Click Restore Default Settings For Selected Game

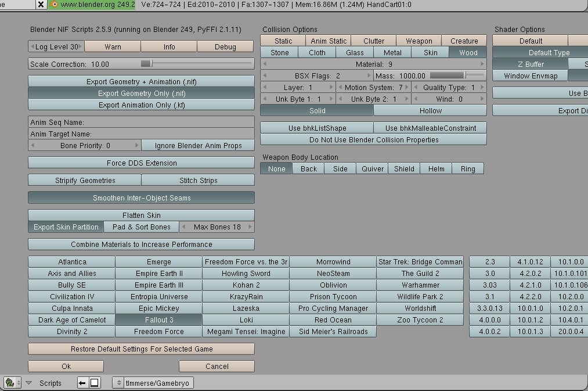point(142,349)
